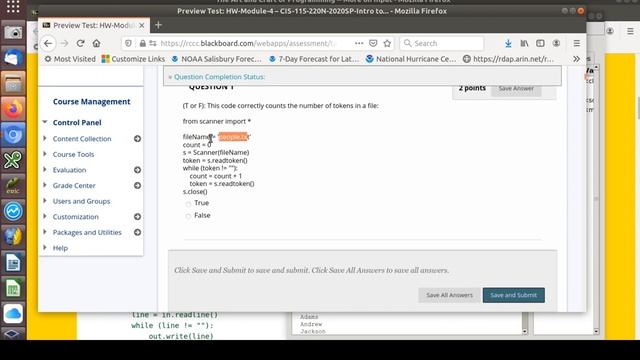Image resolution: width=640 pixels, height=360 pixels.
Task: Open the Firefox icon in the dock
Action: pos(13,109)
